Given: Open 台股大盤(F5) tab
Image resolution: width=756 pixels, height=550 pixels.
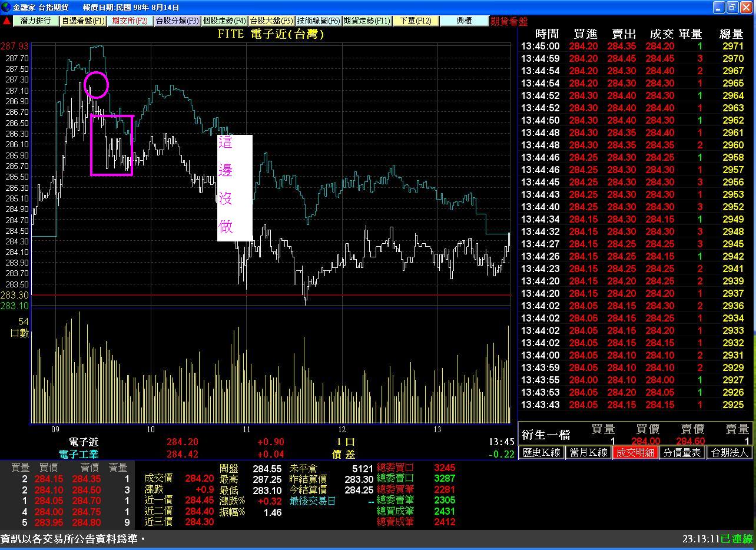Looking at the screenshot, I should [271, 21].
